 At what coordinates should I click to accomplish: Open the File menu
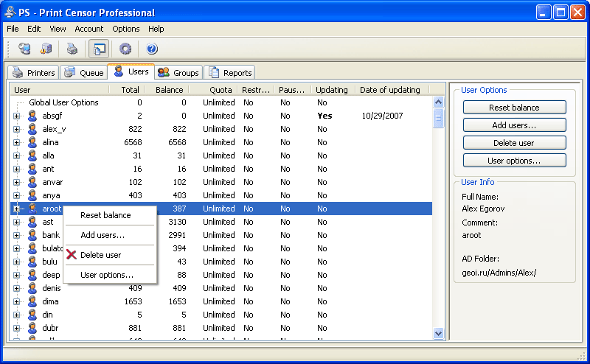click(13, 29)
